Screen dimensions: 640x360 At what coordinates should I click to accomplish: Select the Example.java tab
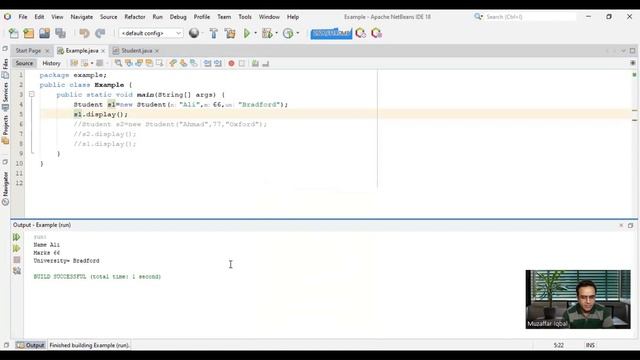(x=82, y=51)
